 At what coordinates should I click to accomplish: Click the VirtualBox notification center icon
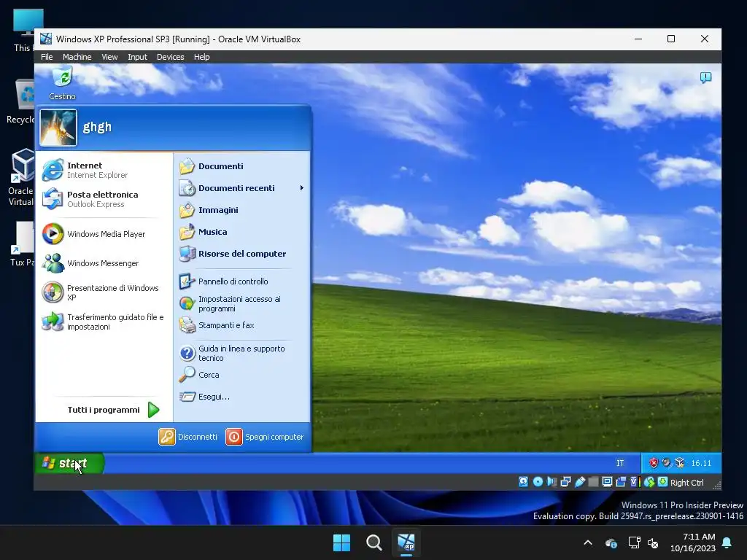[x=705, y=77]
